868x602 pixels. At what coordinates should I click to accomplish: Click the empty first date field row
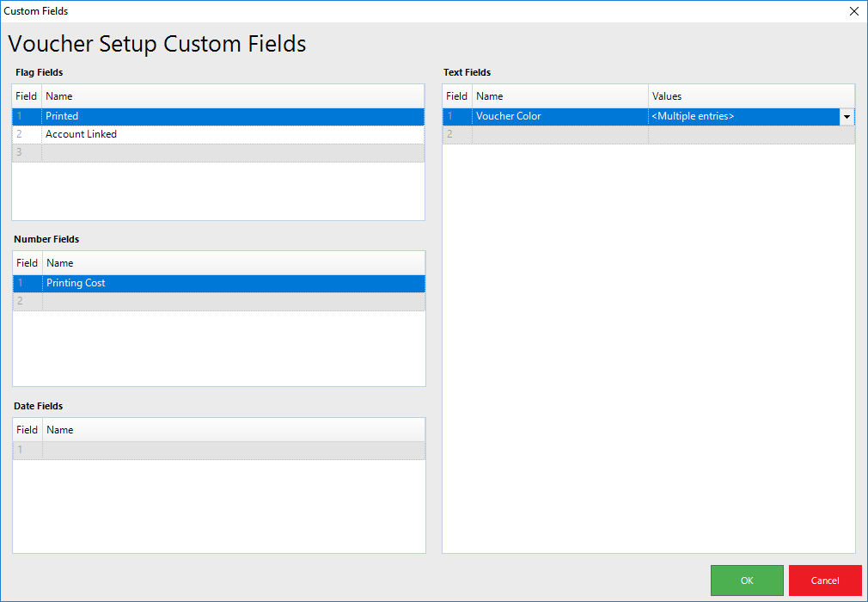click(232, 450)
